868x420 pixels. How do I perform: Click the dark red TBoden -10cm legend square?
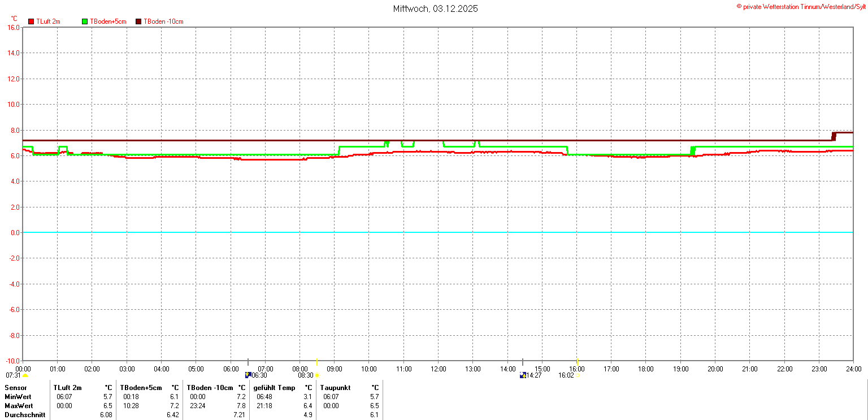[x=138, y=21]
